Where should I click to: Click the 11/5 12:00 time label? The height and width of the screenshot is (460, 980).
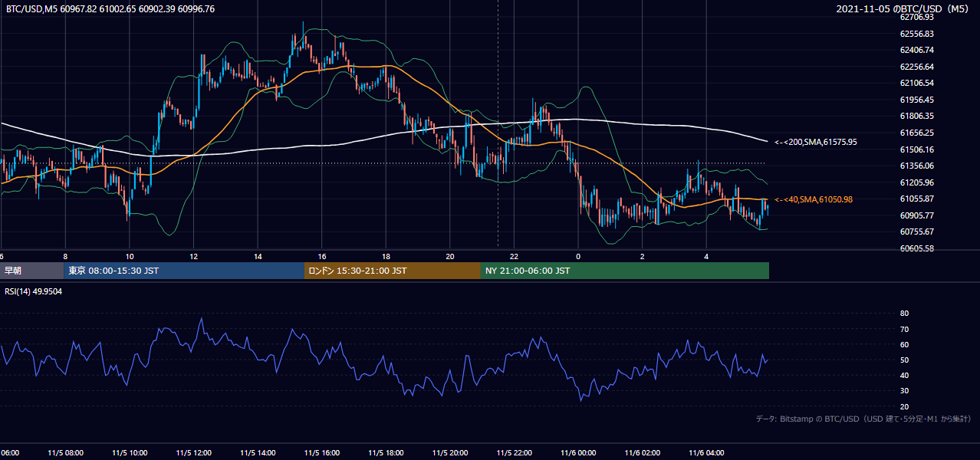tap(194, 452)
